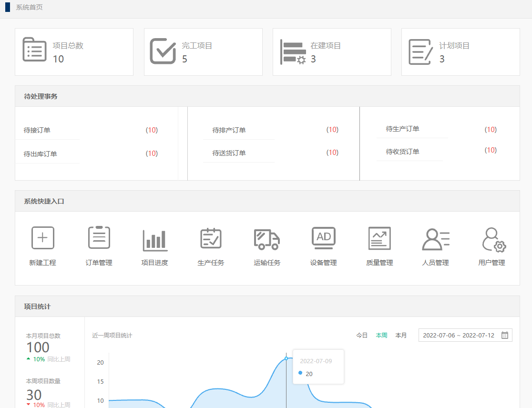Open 待排产订单 pending item
The height and width of the screenshot is (408, 532).
tap(229, 130)
